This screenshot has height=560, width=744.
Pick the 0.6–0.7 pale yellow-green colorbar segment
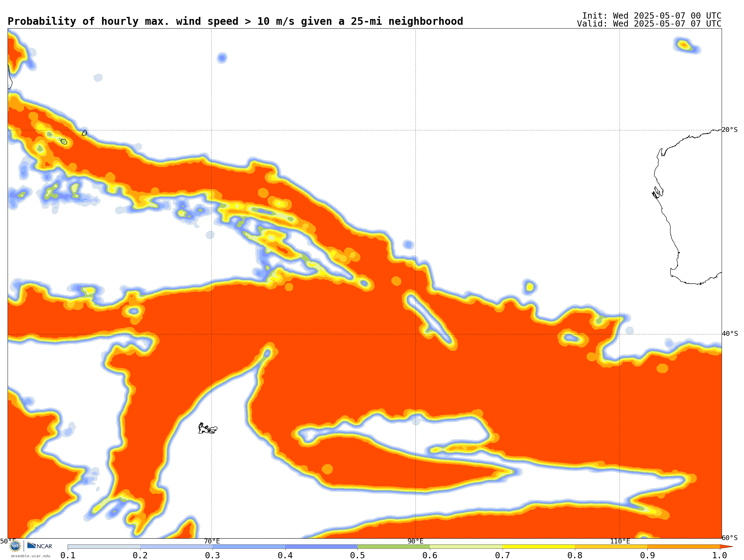tap(466, 547)
